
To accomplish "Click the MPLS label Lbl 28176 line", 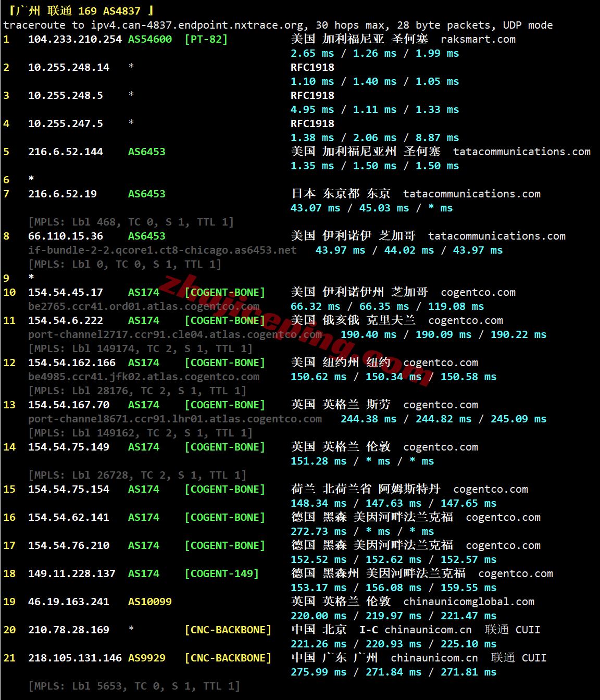I will click(137, 391).
